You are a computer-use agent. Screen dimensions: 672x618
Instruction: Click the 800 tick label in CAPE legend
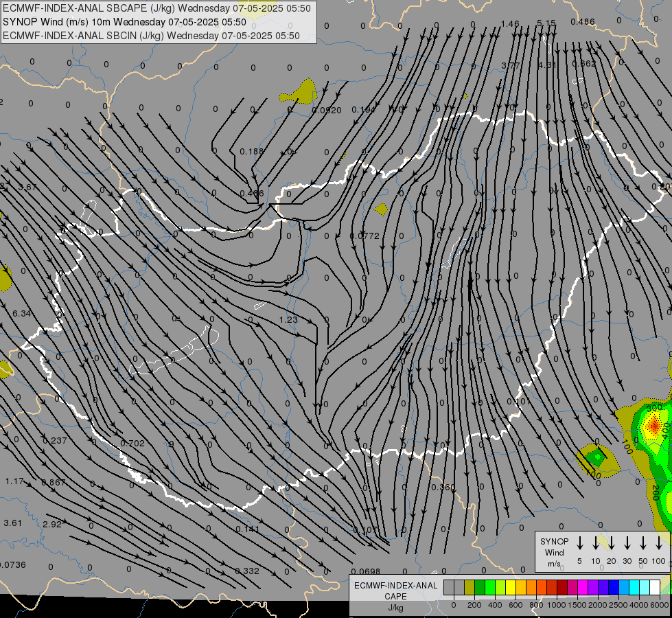click(x=536, y=605)
